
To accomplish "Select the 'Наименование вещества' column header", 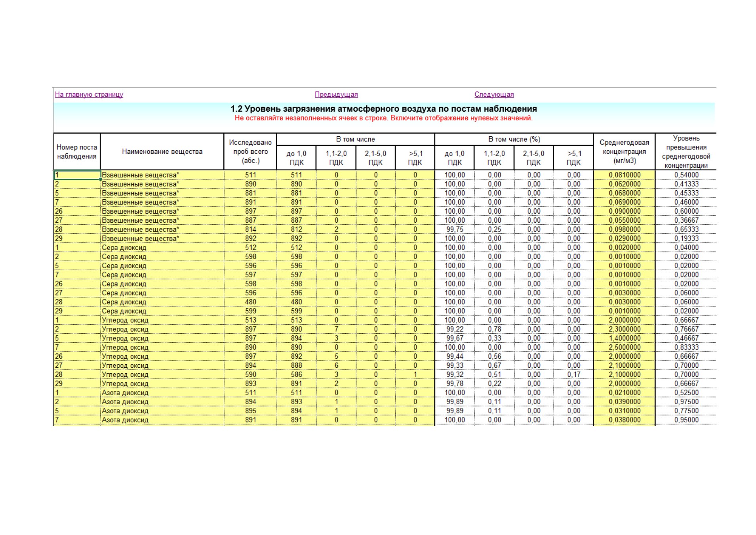I will pos(162,152).
